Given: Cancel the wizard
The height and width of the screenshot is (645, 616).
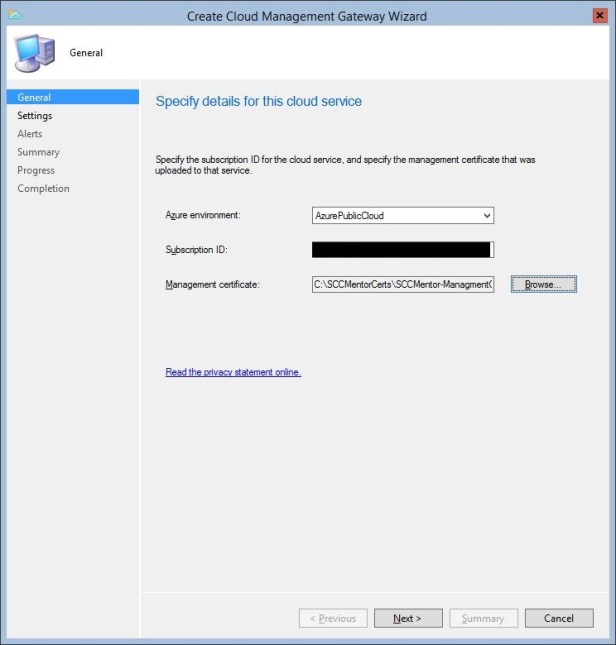Looking at the screenshot, I should pos(559,618).
